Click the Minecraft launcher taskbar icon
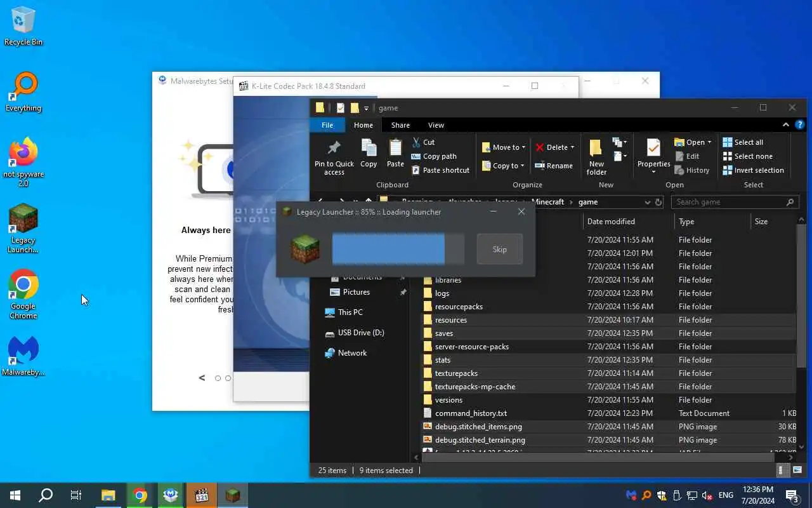This screenshot has height=508, width=812. point(233,495)
